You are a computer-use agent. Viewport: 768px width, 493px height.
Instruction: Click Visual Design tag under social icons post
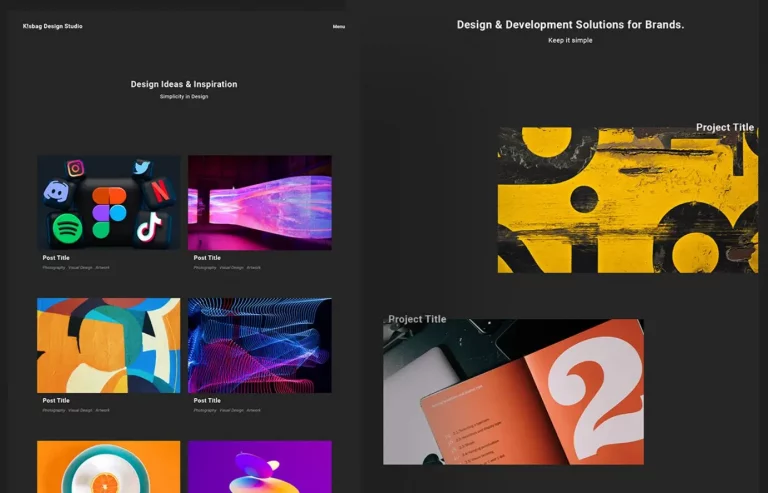pos(80,268)
